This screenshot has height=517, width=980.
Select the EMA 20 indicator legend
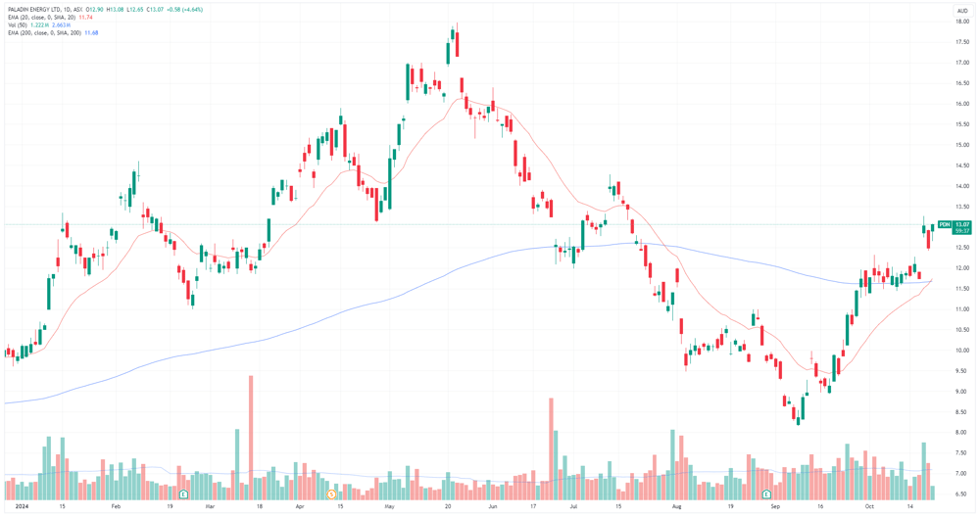point(42,18)
